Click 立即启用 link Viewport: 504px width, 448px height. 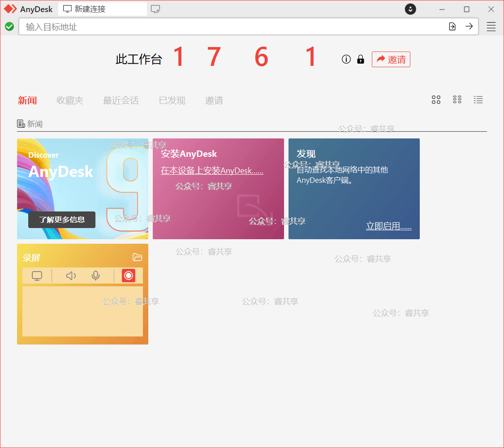(388, 226)
